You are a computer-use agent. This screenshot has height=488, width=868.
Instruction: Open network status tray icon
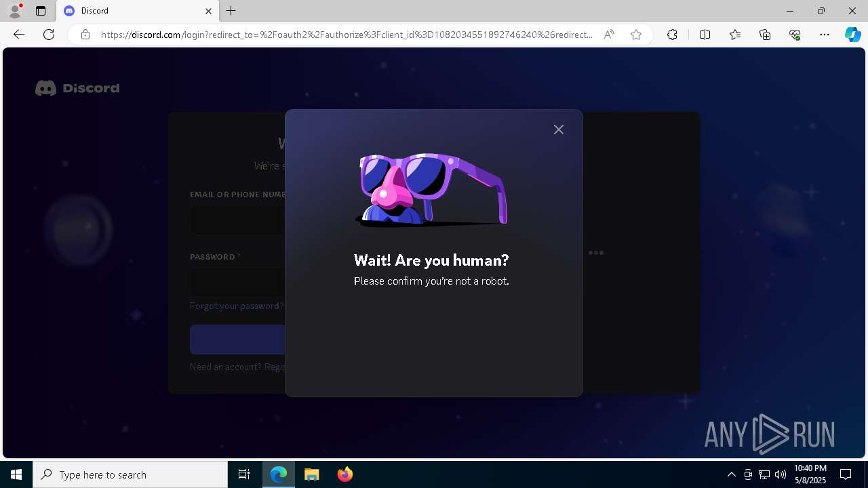tap(764, 474)
